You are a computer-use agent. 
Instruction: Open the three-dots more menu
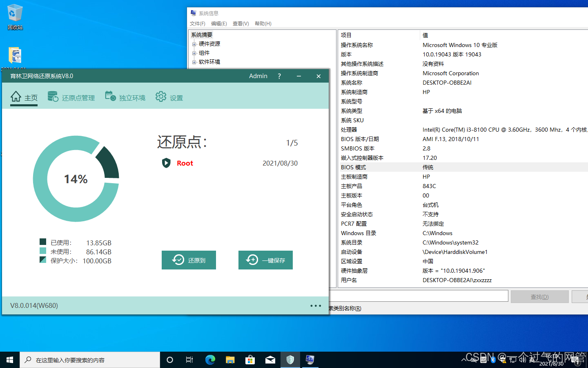[x=316, y=305]
